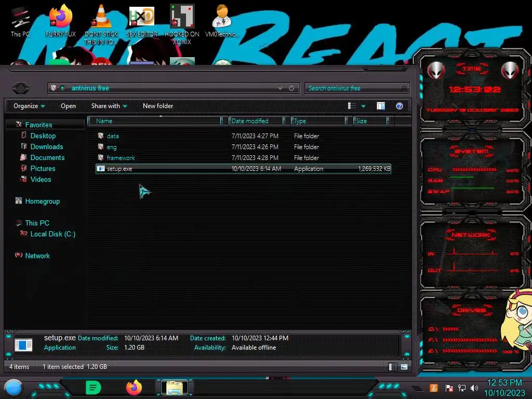This screenshot has width=532, height=399.
Task: Open the HOOKED ON XONIX desktop shortcut
Action: [182, 24]
